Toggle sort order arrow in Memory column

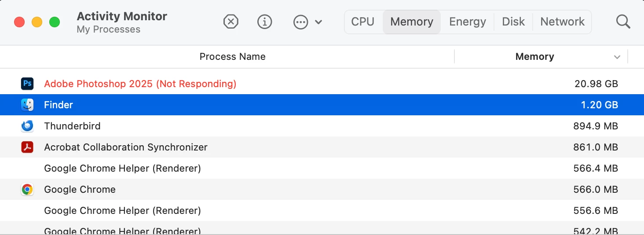point(617,57)
